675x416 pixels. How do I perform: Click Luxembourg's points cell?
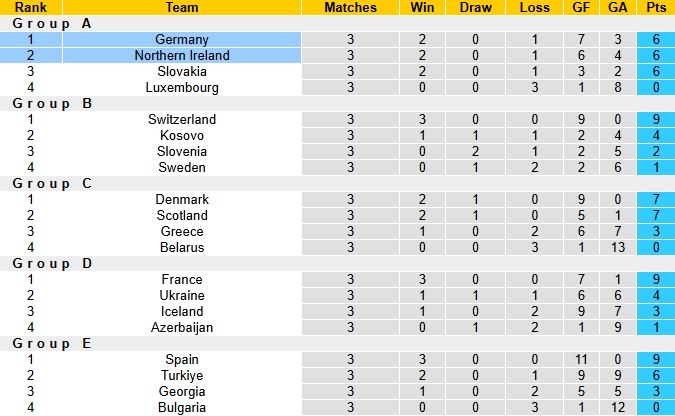pyautogui.click(x=656, y=87)
